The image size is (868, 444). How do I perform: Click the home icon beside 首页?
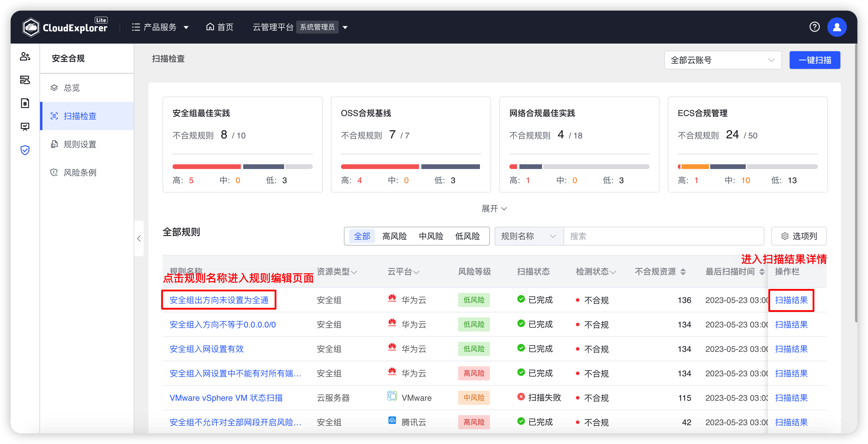click(210, 26)
